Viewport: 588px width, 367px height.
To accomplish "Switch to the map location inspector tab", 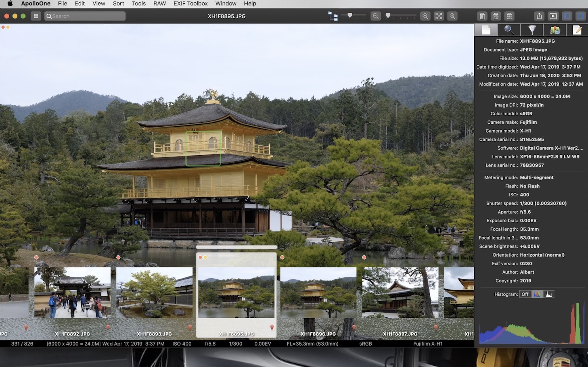I will pos(555,30).
